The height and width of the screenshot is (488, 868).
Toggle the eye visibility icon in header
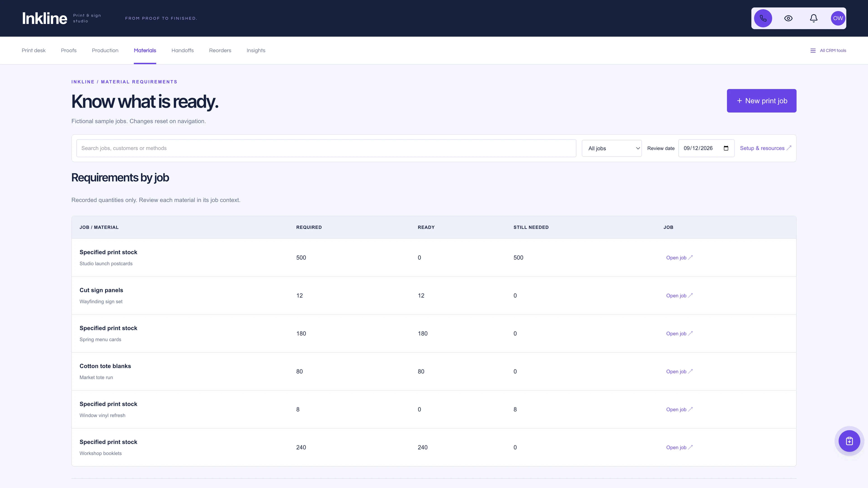788,18
